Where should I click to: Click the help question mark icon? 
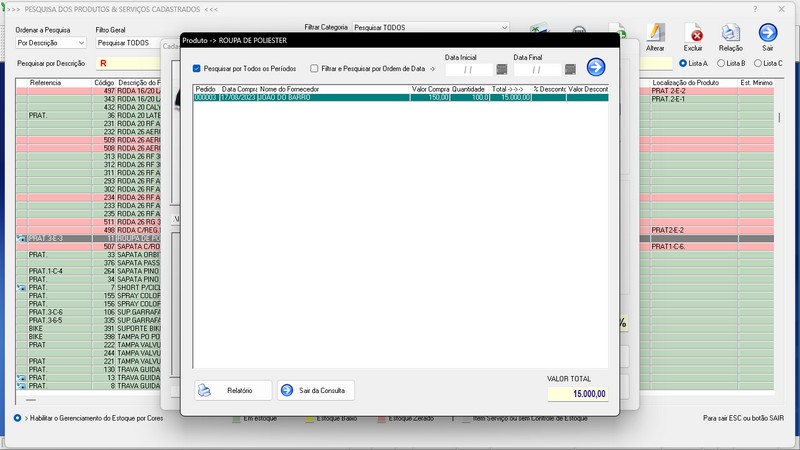755,9
